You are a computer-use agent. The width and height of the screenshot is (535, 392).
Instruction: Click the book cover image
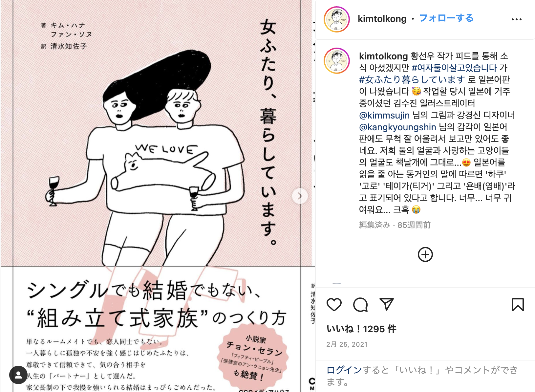coord(158,196)
